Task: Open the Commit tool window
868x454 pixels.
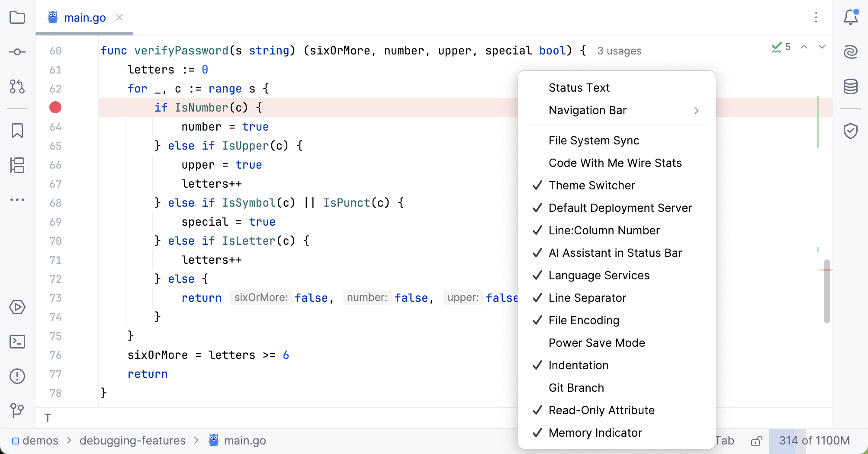Action: pyautogui.click(x=17, y=52)
